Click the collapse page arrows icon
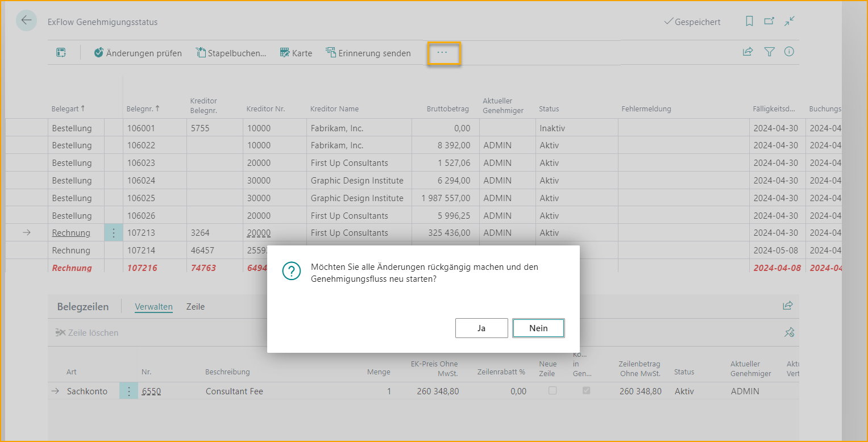 click(x=790, y=22)
